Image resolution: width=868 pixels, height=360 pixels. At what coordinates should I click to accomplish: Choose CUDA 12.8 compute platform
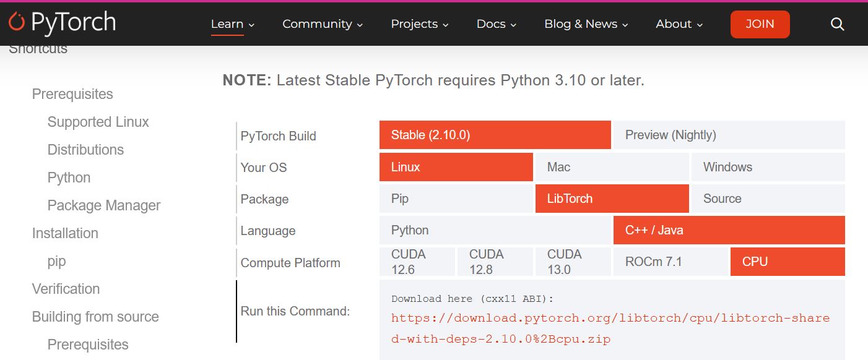click(x=495, y=262)
